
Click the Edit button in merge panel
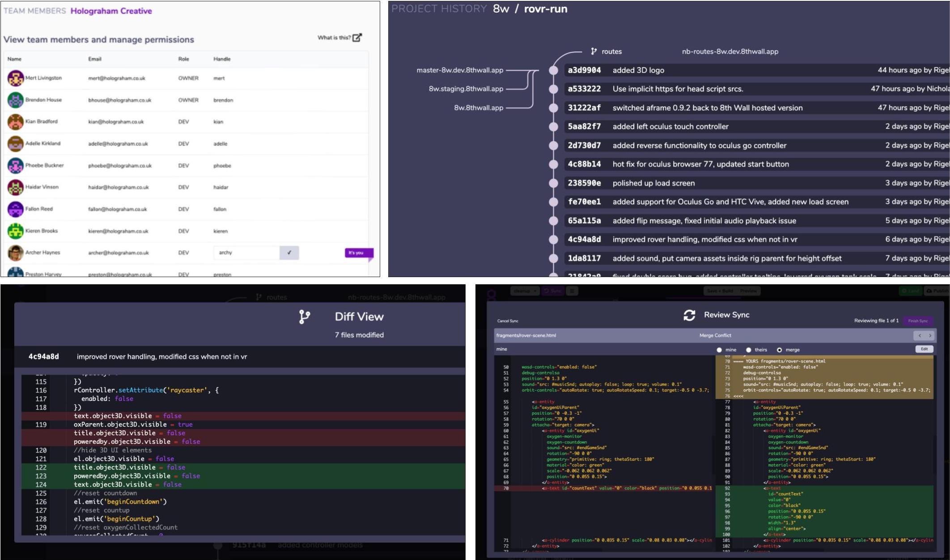coord(924,349)
